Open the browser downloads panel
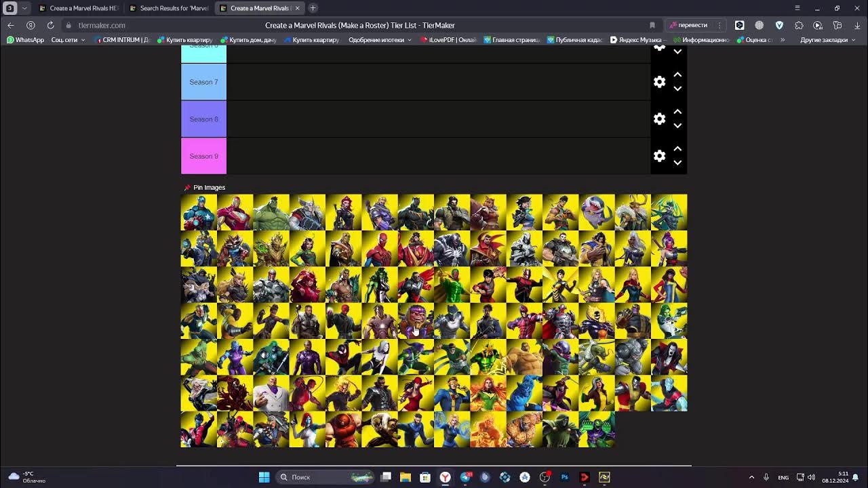The width and height of the screenshot is (868, 488). (x=857, y=25)
